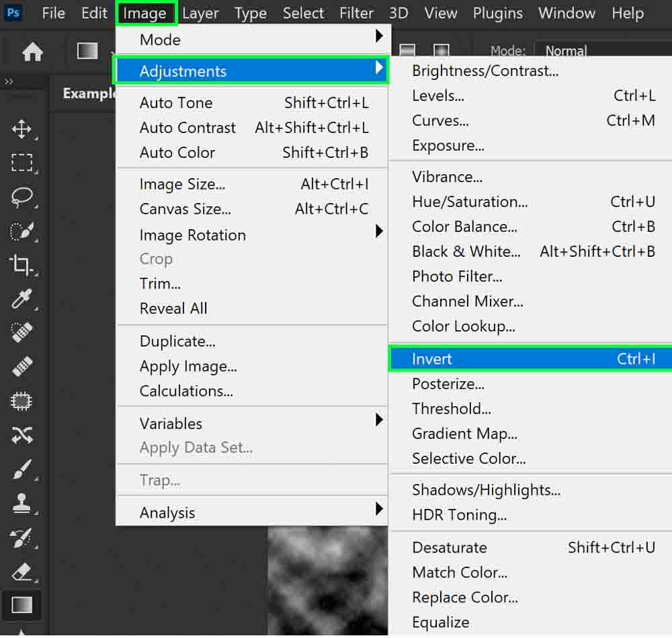Activate the Crop tool in the toolbar
The image size is (672, 638).
[22, 265]
